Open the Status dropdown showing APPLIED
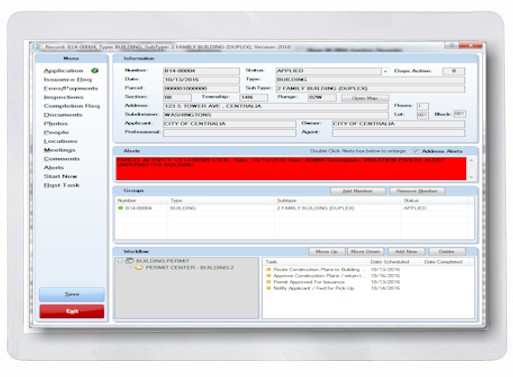Viewport: 513px width, 377px height. (x=385, y=71)
